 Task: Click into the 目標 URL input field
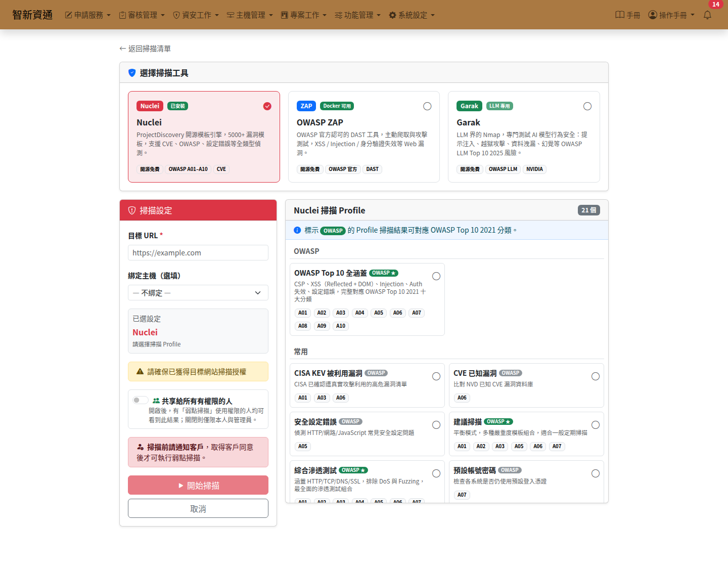coord(198,253)
